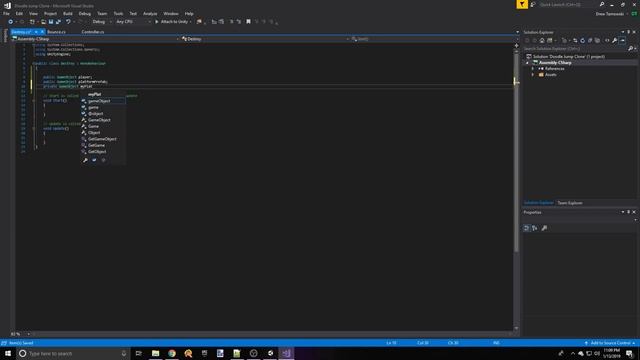Expand the Assets folder in Solution Explorer
The image size is (640, 360).
(x=533, y=75)
